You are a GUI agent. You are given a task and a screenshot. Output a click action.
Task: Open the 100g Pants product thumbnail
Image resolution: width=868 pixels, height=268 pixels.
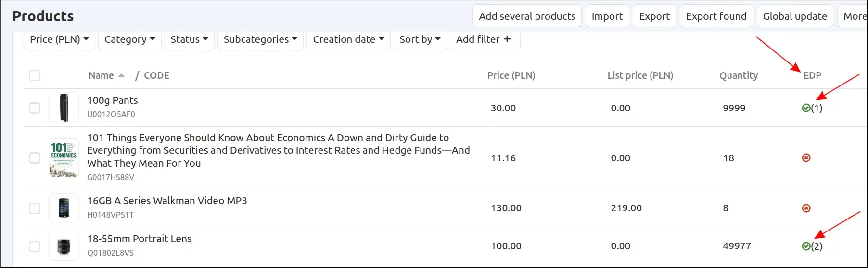pyautogui.click(x=64, y=108)
